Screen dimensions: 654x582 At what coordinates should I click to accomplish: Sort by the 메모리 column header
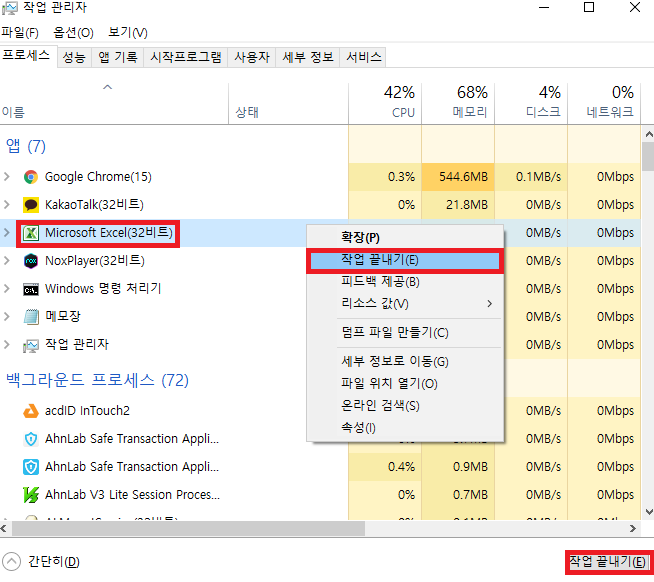(458, 103)
